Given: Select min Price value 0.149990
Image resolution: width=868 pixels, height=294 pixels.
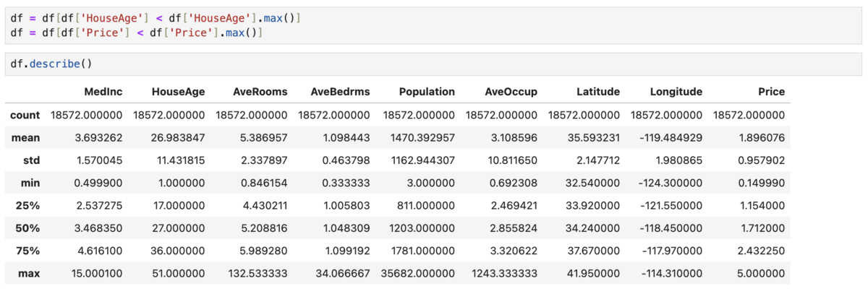Looking at the screenshot, I should click(x=761, y=183).
